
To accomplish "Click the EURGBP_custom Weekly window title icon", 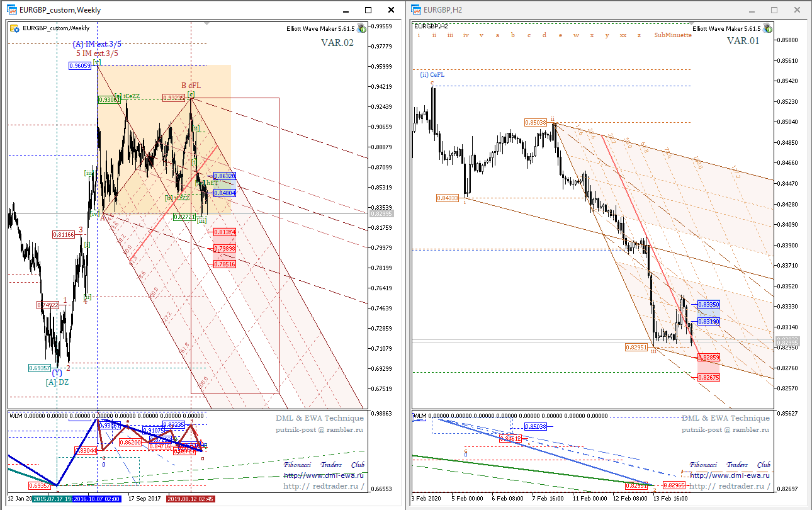I will 12,9.
